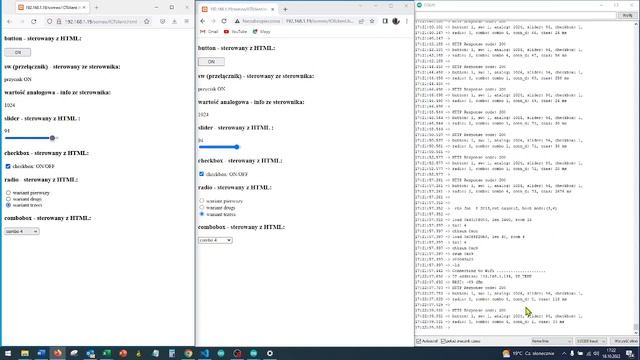The height and width of the screenshot is (360, 640).
Task: Open Excel from the taskbar
Action: 107,353
